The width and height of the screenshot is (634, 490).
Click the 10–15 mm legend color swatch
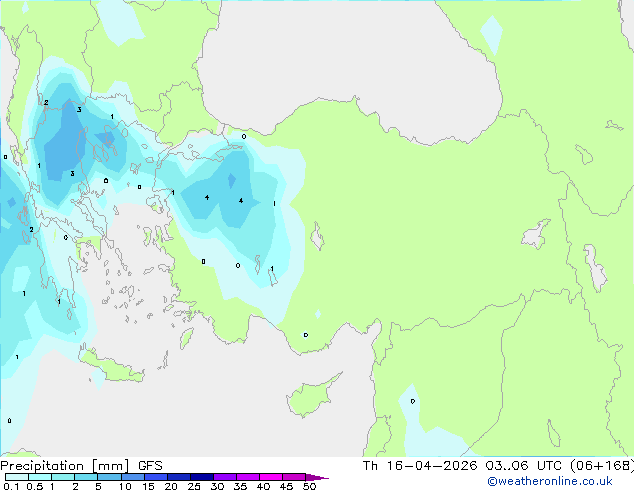[x=132, y=477]
